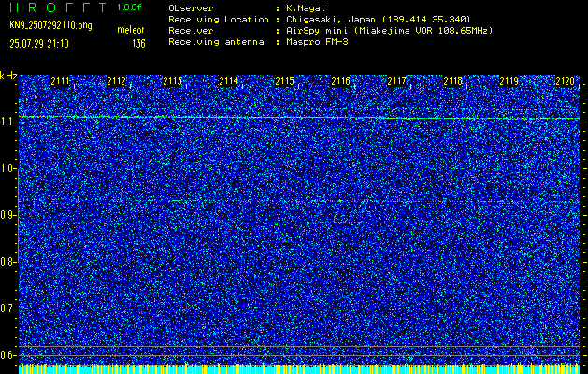Click the 2111 time marker
Screen dimensions: 588x374
click(60, 81)
